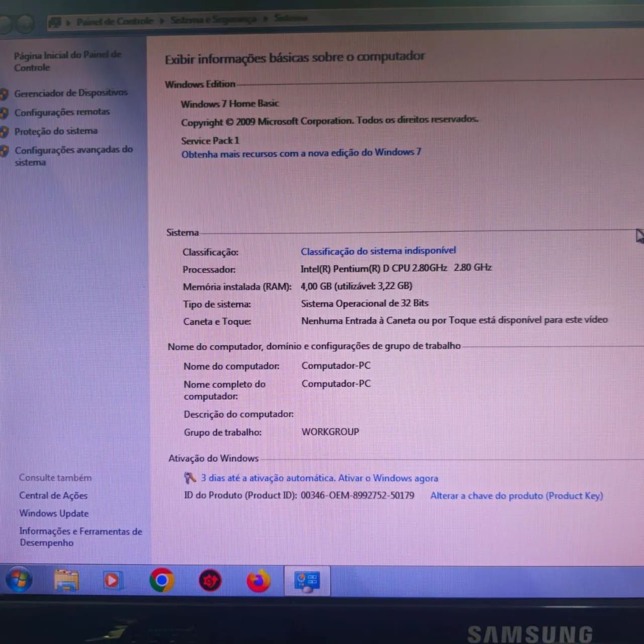Open the Windows Start menu orb
Screen dimensions: 644x644
tap(19, 580)
